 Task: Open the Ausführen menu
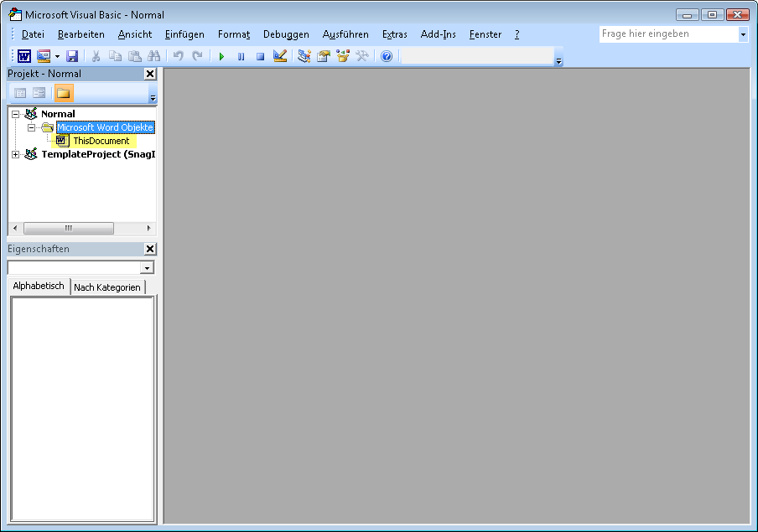(x=345, y=34)
